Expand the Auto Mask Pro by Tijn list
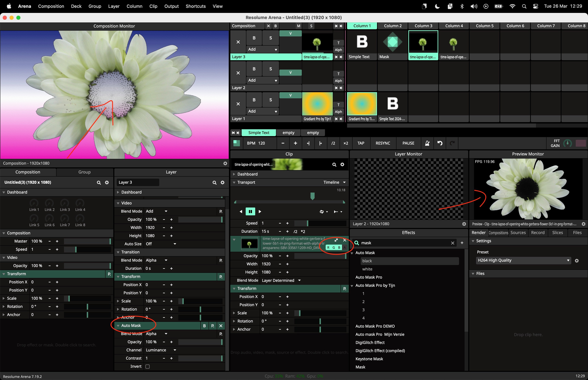 click(352, 285)
